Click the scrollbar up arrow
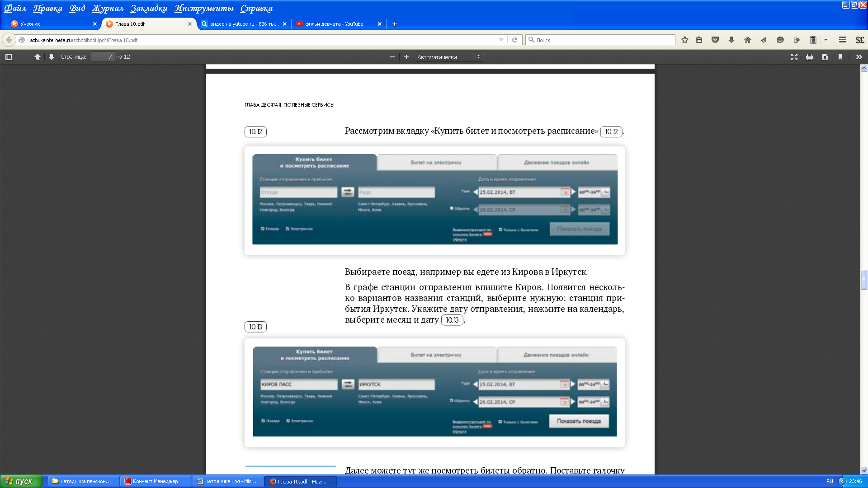This screenshot has width=868, height=488. click(864, 68)
